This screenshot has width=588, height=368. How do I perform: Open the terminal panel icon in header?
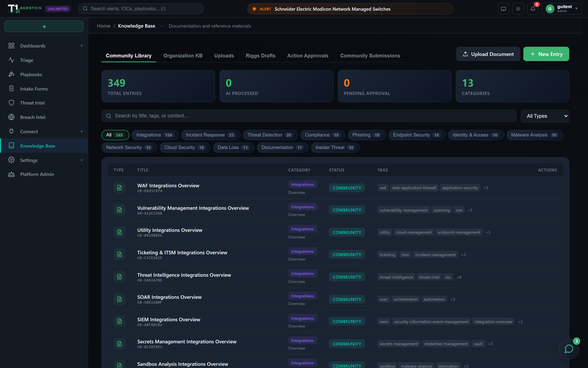point(503,9)
